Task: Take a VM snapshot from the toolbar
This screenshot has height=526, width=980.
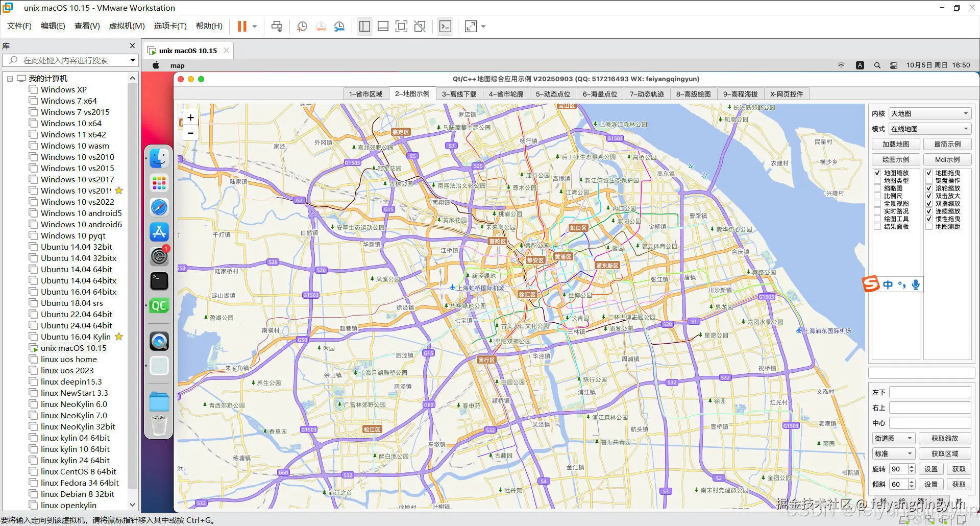Action: click(302, 26)
